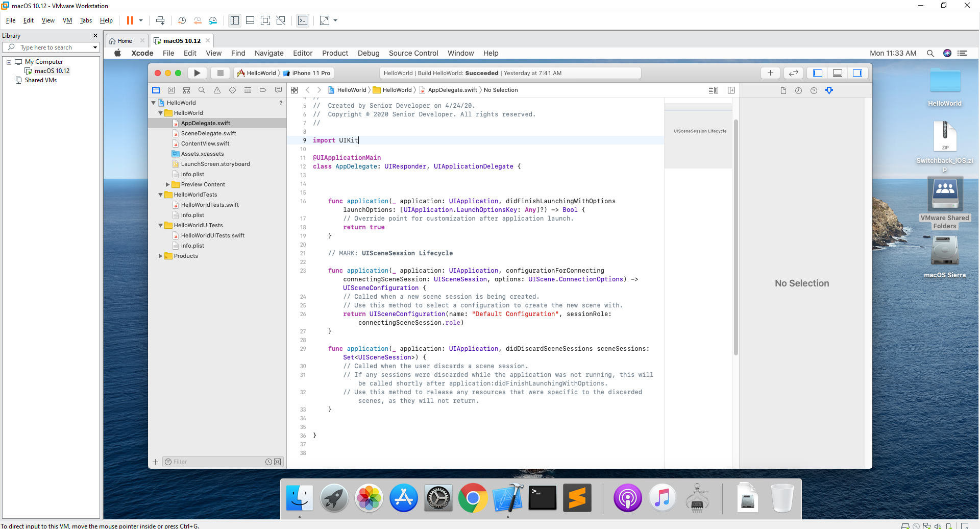Open Sublime Text from Dock
The image size is (980, 529).
point(577,498)
